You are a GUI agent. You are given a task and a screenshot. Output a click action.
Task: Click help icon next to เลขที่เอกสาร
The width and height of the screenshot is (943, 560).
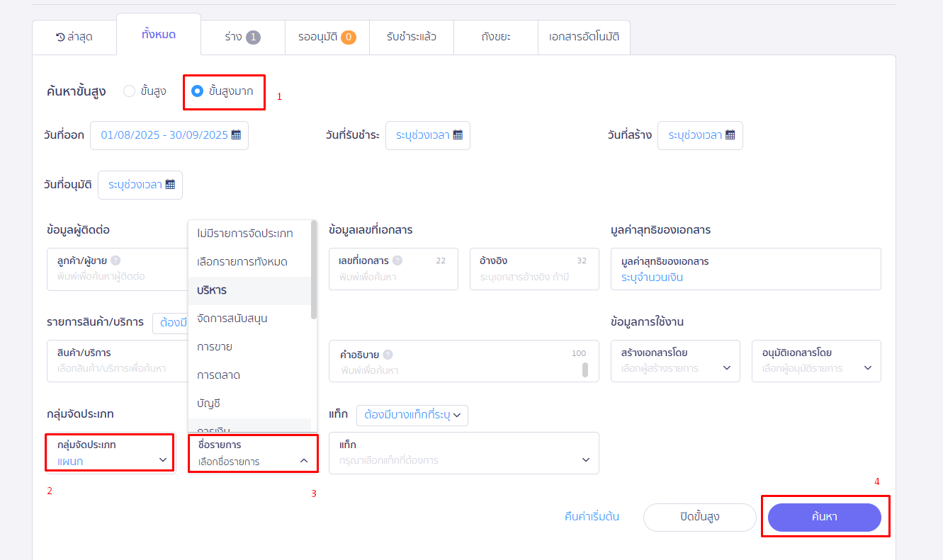pyautogui.click(x=397, y=261)
